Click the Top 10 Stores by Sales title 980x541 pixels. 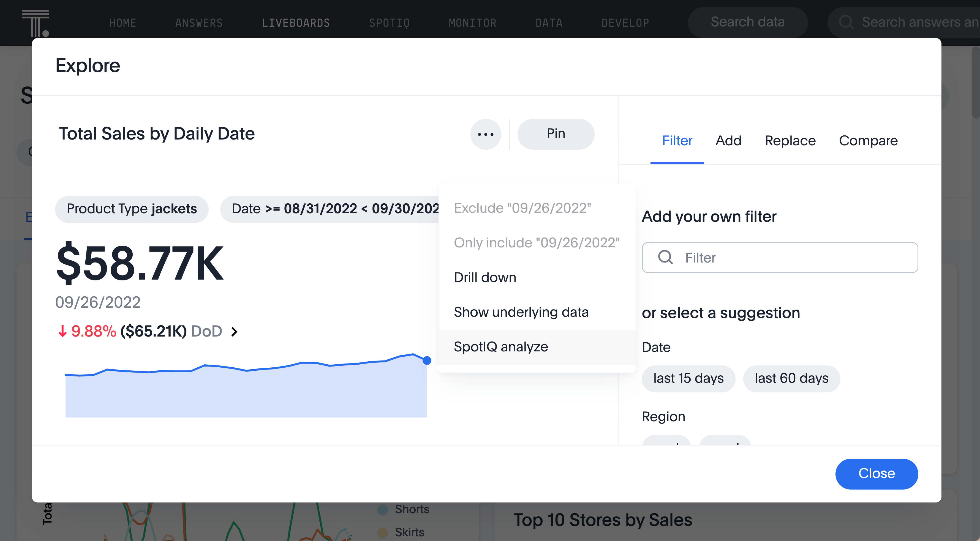click(x=603, y=520)
